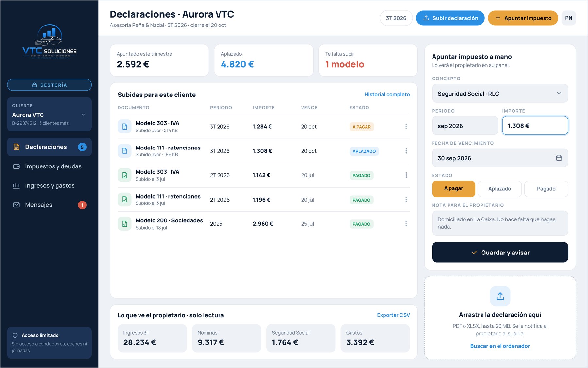588x368 pixels.
Task: Open the PN user avatar menu
Action: pyautogui.click(x=568, y=18)
